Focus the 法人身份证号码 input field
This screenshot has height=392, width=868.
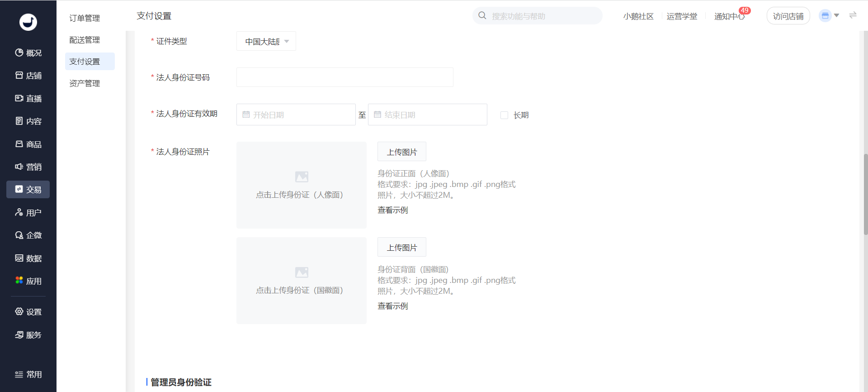tap(345, 77)
